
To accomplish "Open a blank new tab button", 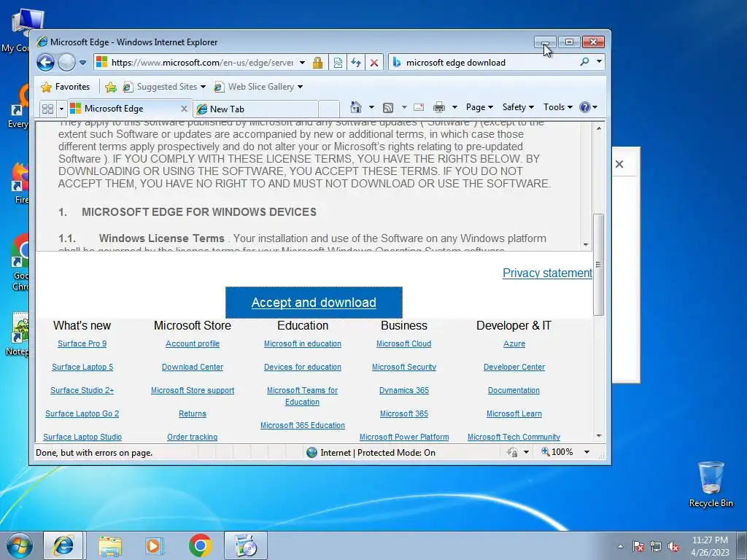I will 329,109.
